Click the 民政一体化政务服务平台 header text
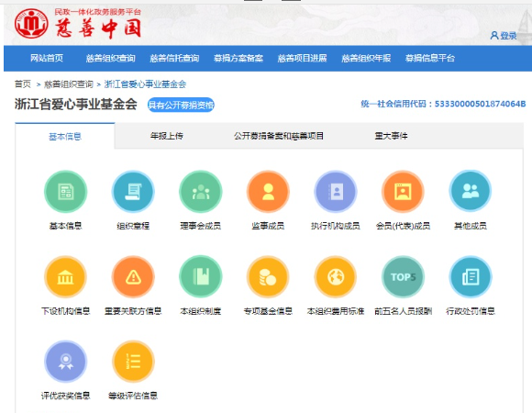This screenshot has width=532, height=413. pos(98,12)
